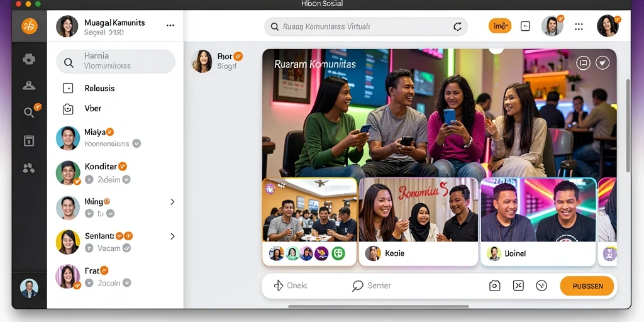Click the Senier comment button
The height and width of the screenshot is (322, 644).
[x=372, y=286]
